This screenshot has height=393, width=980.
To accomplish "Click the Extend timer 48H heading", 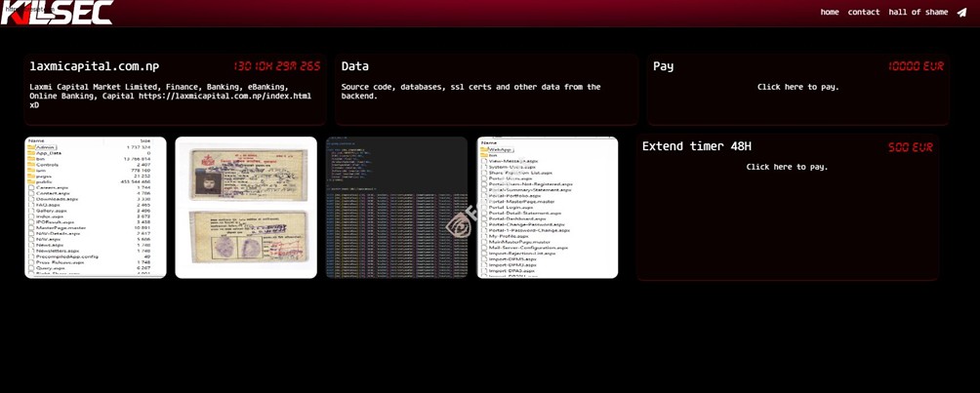I will [696, 146].
